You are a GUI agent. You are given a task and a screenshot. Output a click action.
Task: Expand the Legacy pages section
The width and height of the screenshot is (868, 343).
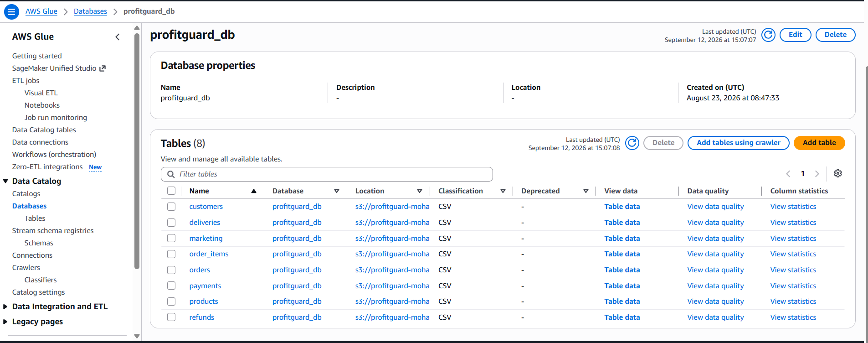(x=5, y=322)
